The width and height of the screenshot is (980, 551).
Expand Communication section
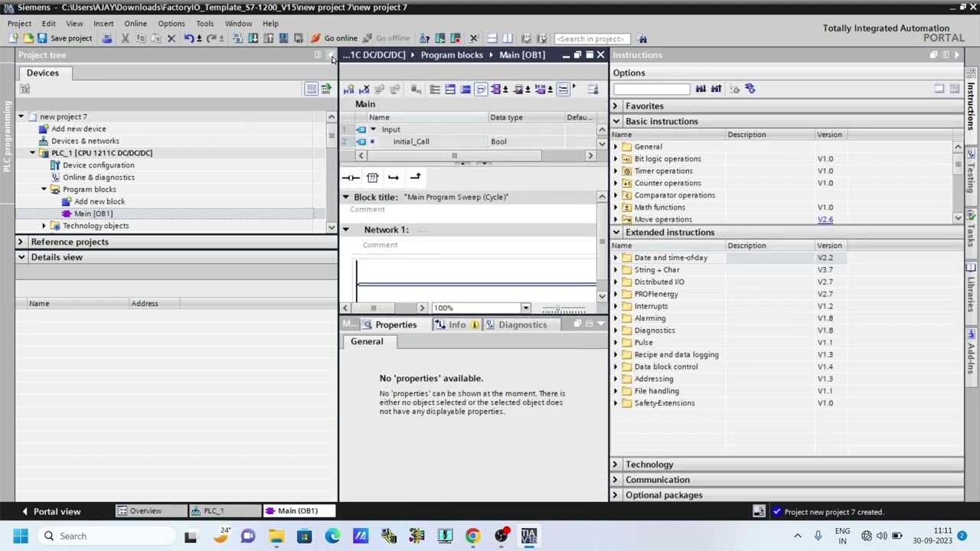(616, 480)
